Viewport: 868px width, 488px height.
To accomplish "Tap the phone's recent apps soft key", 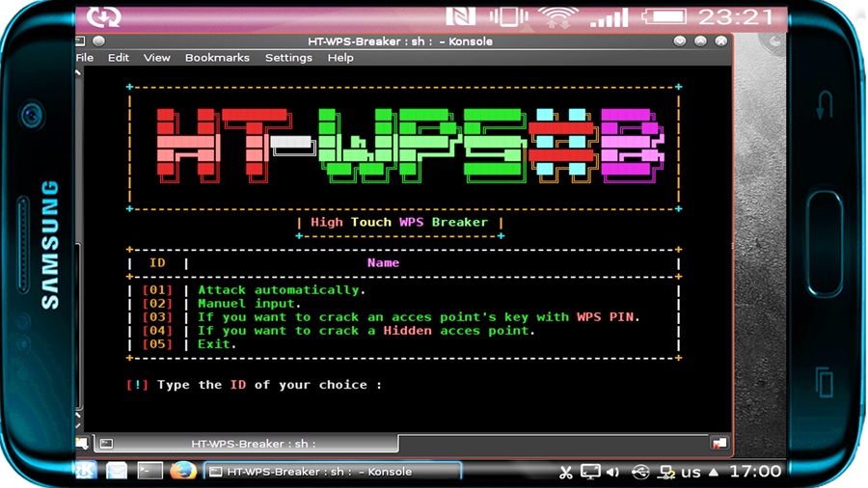I will point(825,382).
